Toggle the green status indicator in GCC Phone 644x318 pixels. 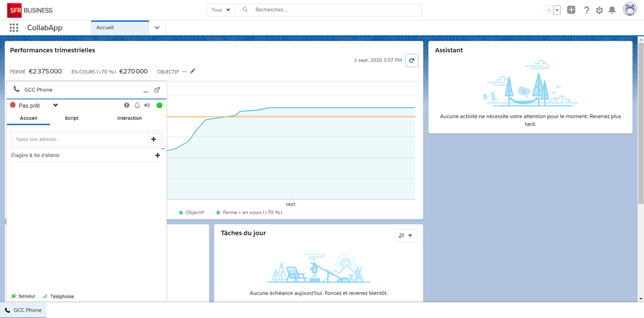coord(159,106)
